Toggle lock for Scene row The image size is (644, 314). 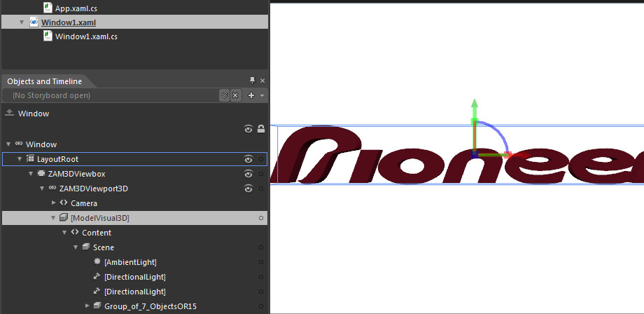[x=261, y=247]
